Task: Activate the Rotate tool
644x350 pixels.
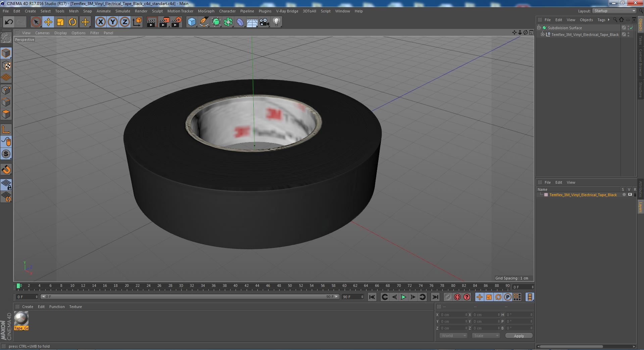Action: [x=72, y=22]
